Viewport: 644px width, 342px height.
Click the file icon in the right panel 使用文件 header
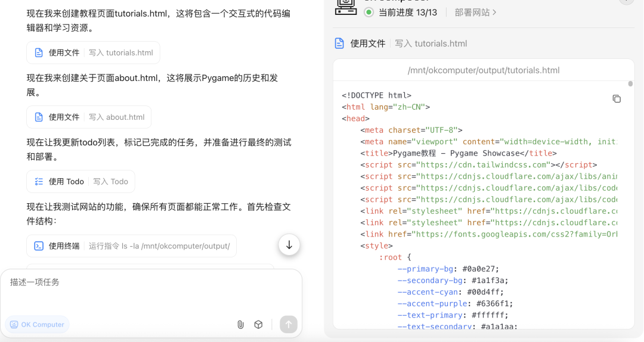(339, 43)
